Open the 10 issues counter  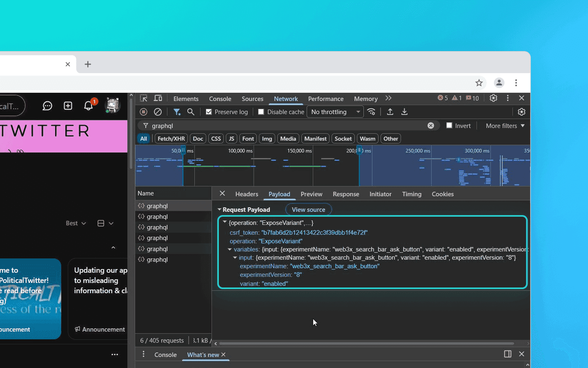472,98
